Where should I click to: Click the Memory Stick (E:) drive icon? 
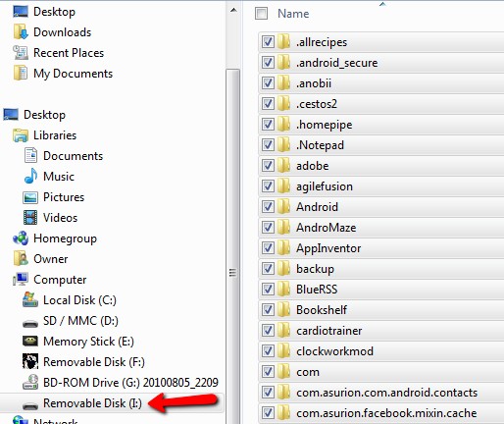[30, 342]
